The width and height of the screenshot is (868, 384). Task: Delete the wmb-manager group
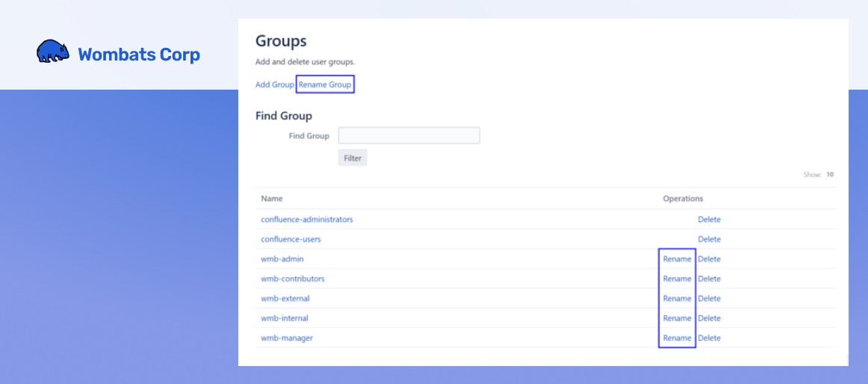coord(709,338)
